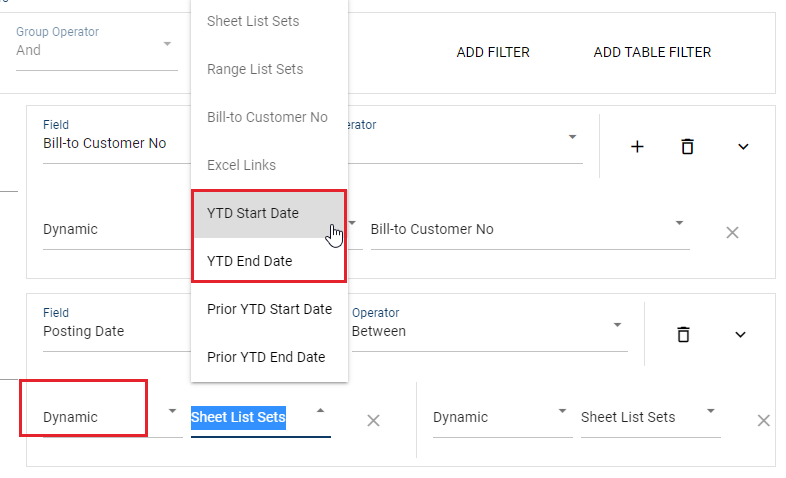Choose Prior YTD End Date option

coord(269,357)
